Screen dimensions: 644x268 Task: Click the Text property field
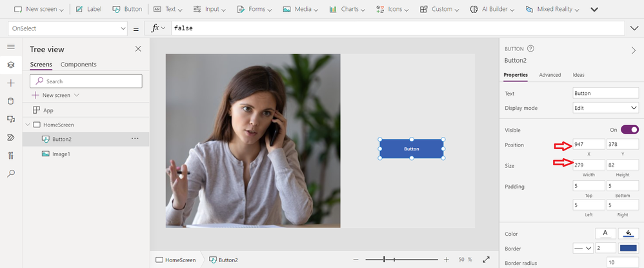[x=606, y=93]
